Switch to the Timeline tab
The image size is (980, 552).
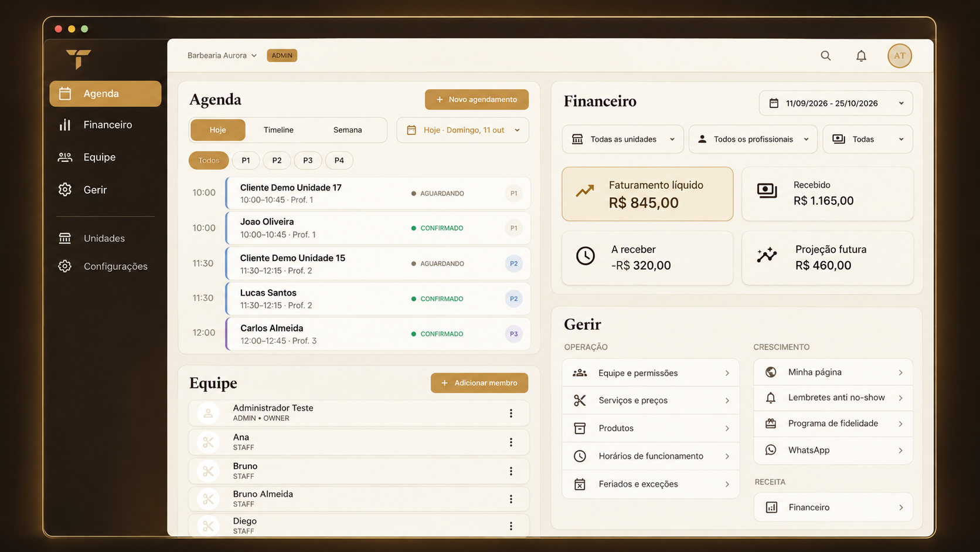278,130
